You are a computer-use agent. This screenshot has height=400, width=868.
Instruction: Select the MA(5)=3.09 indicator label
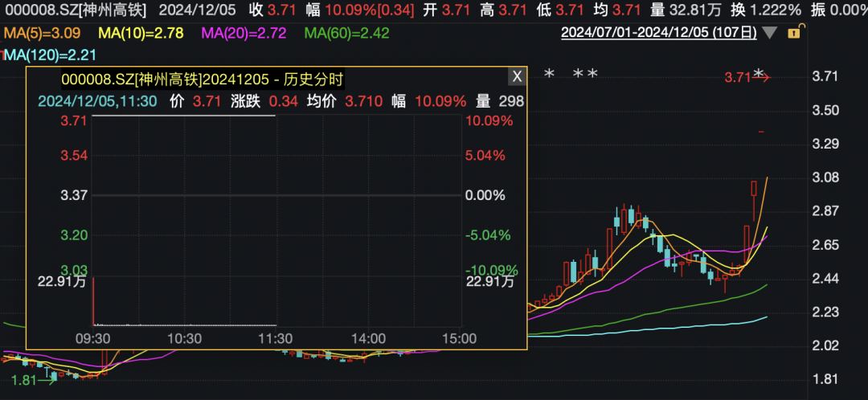(42, 33)
